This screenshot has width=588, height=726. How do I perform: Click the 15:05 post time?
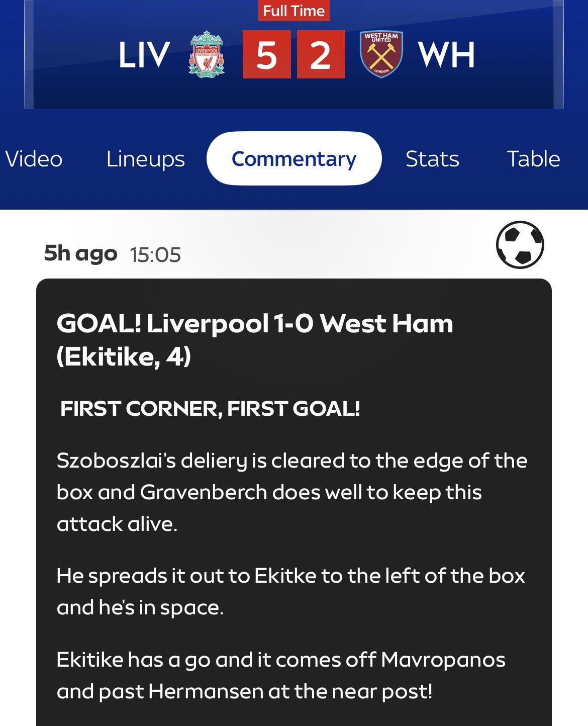[155, 255]
